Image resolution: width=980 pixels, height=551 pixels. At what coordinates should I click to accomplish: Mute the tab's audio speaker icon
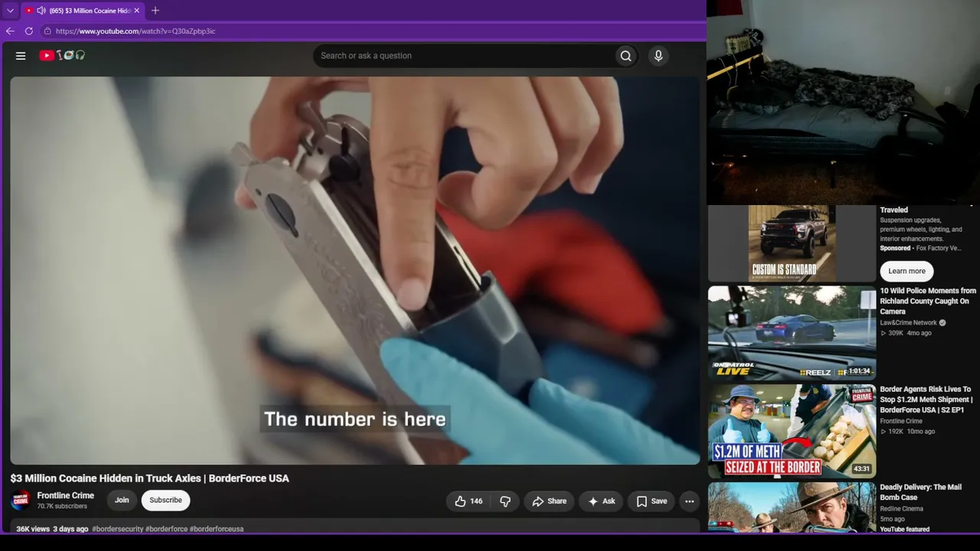pyautogui.click(x=41, y=11)
